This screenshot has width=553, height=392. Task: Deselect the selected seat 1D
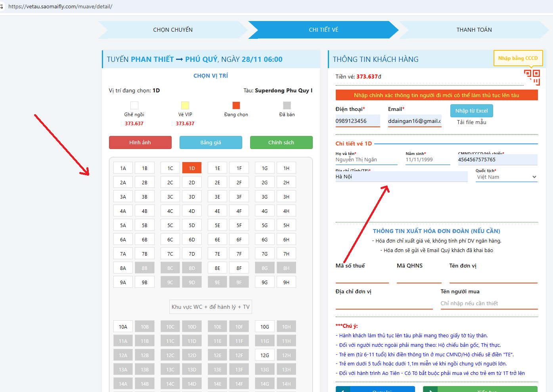click(x=192, y=168)
